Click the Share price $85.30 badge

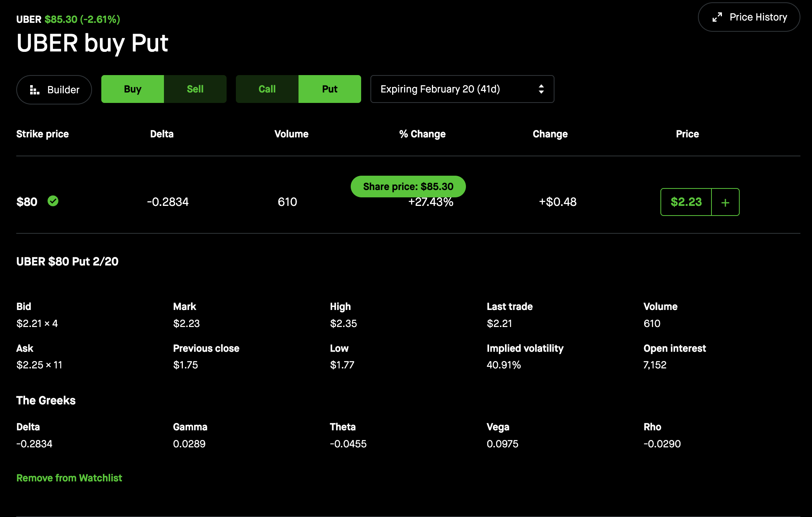(408, 187)
